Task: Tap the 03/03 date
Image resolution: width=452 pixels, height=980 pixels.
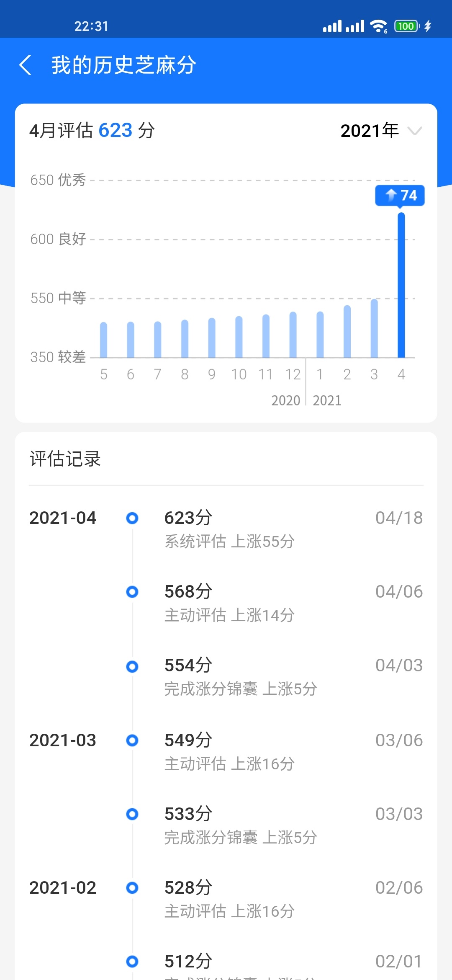Action: point(399,814)
